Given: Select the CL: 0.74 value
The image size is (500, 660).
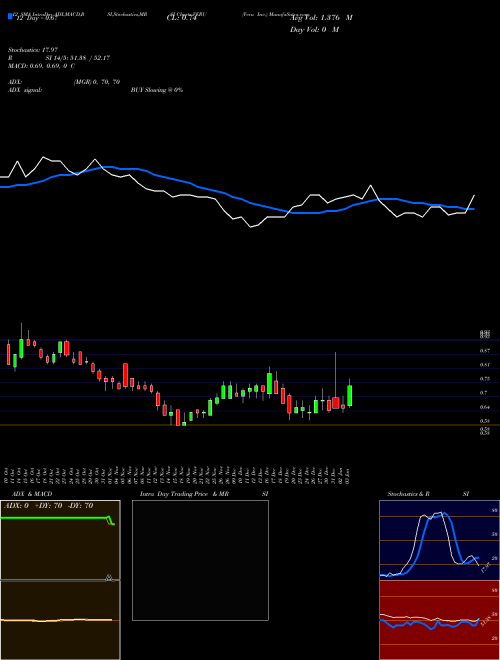Looking at the screenshot, I should (x=181, y=18).
